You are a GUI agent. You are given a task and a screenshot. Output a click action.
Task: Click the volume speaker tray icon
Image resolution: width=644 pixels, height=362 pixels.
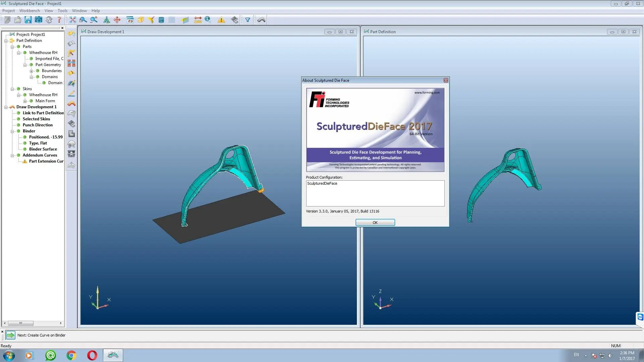pos(610,356)
